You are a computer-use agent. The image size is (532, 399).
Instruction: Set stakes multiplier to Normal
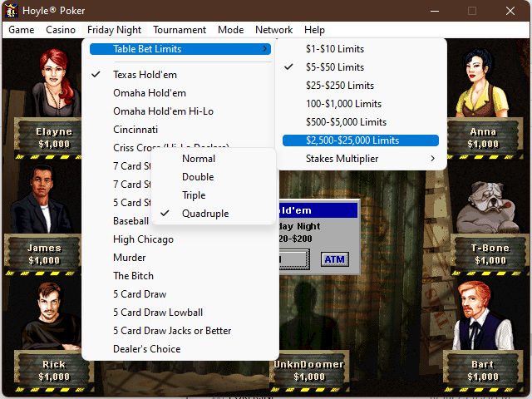click(214, 159)
